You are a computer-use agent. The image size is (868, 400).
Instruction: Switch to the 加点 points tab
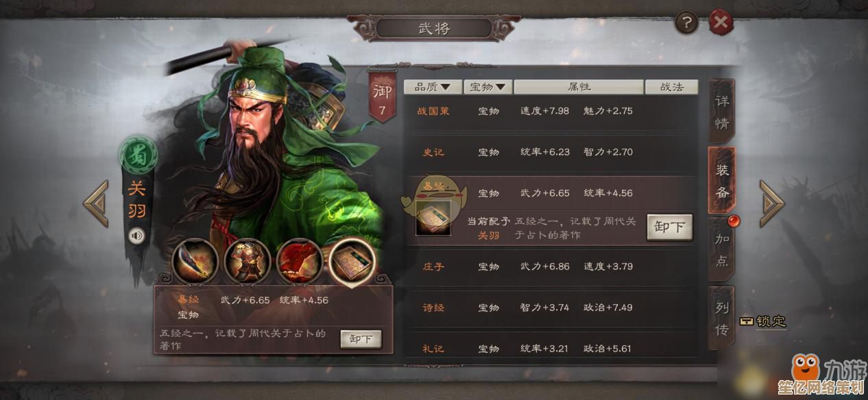722,249
